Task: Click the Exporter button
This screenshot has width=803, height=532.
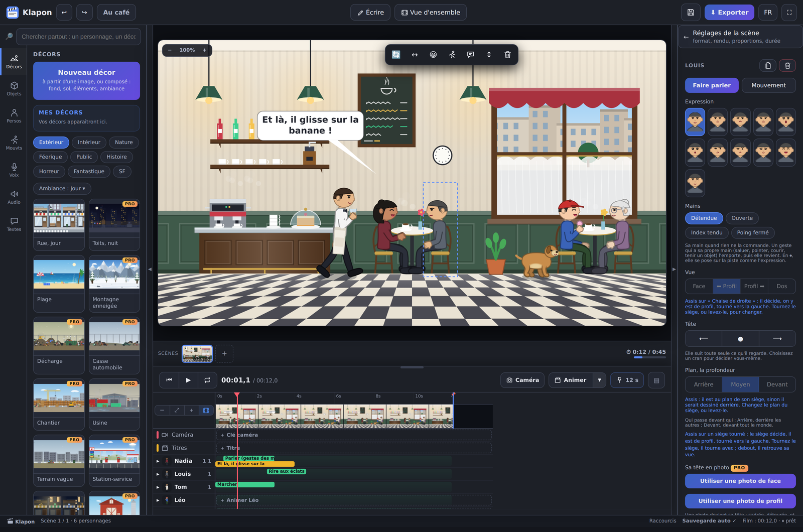Action: [729, 13]
